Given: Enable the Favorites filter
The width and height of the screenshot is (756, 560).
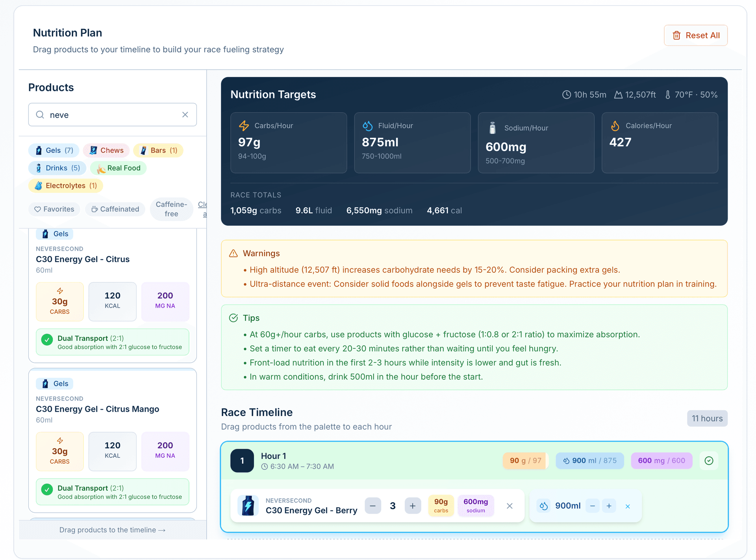Looking at the screenshot, I should [54, 209].
